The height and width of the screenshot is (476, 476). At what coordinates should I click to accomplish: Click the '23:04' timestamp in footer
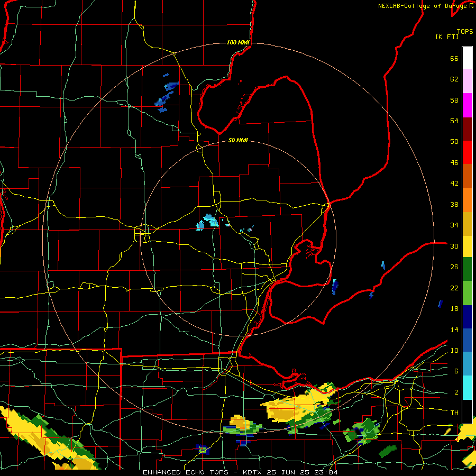pos(326,472)
